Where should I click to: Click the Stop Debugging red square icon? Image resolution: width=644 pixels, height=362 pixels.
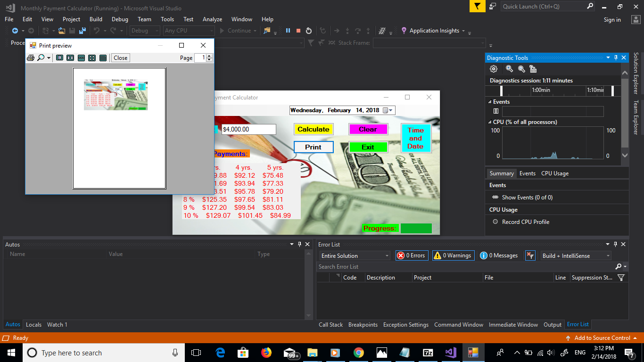pos(298,30)
